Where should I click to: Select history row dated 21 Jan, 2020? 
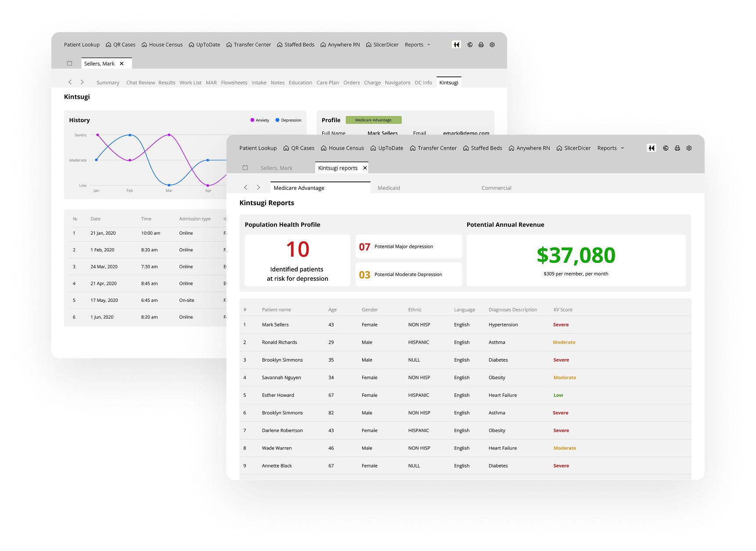click(x=148, y=233)
